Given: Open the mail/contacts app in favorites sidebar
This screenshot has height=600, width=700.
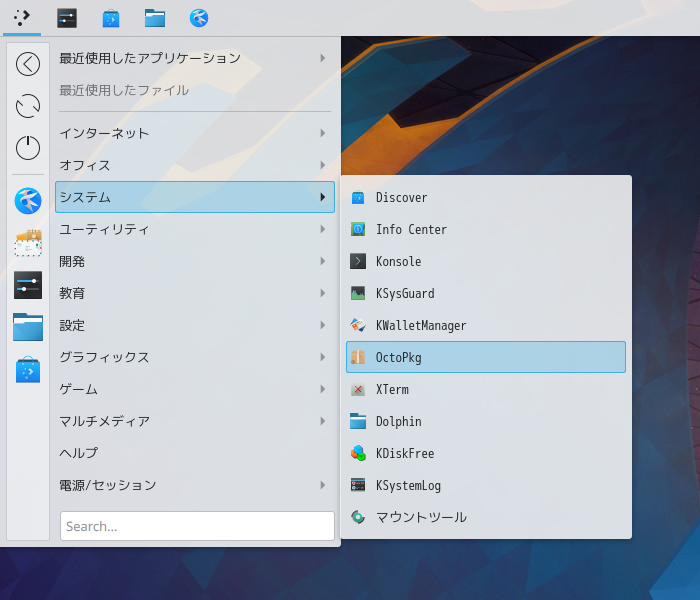Looking at the screenshot, I should [x=28, y=243].
